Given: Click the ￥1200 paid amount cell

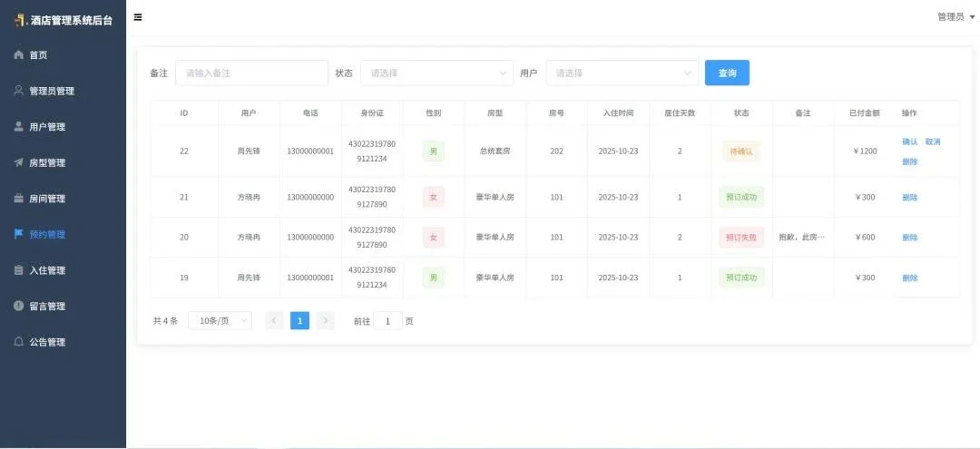Looking at the screenshot, I should click(865, 151).
